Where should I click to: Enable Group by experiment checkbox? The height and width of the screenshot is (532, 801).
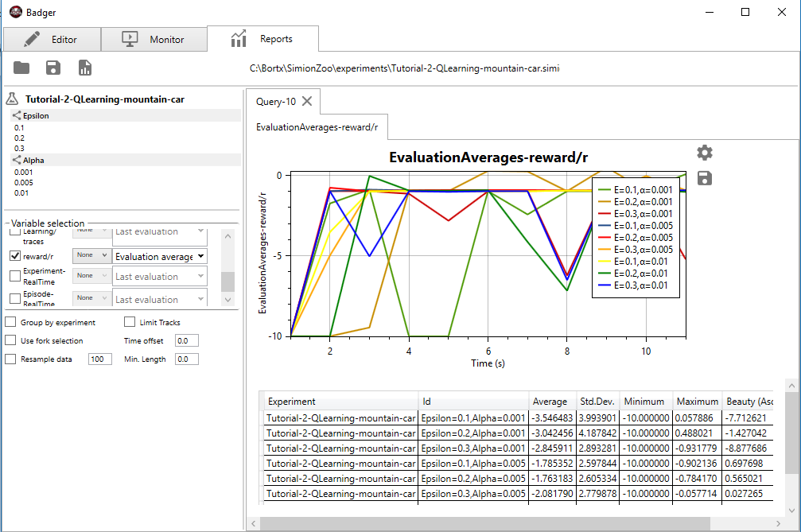10,321
